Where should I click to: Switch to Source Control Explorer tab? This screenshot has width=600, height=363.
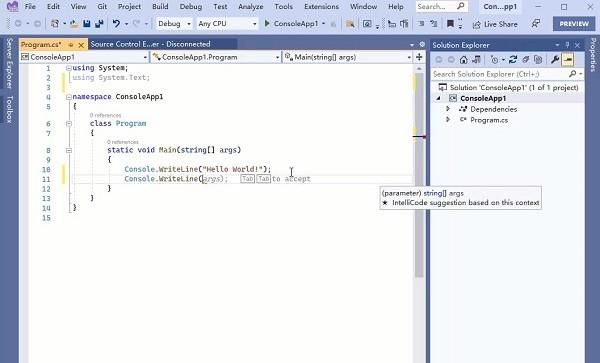[150, 44]
